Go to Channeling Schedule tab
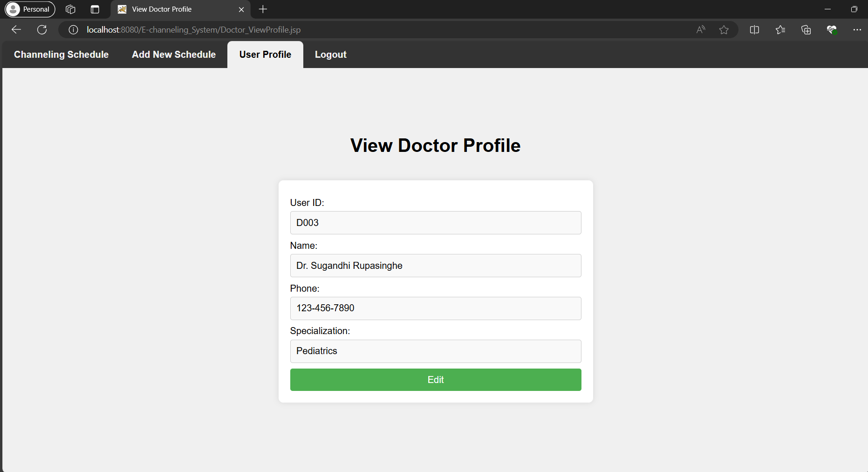This screenshot has width=868, height=472. click(x=61, y=55)
